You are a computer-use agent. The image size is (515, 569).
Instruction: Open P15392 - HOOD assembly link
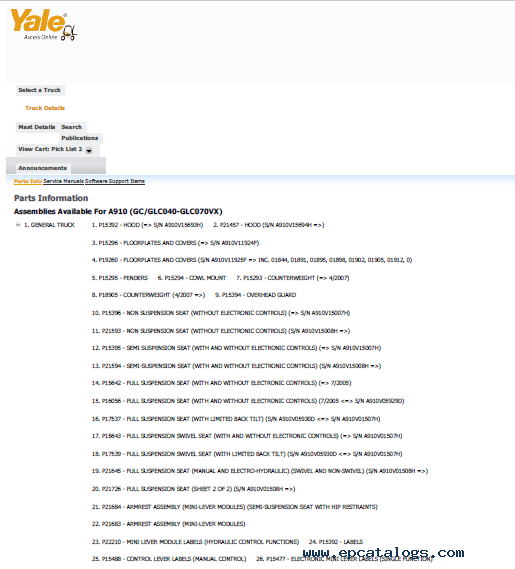click(147, 225)
